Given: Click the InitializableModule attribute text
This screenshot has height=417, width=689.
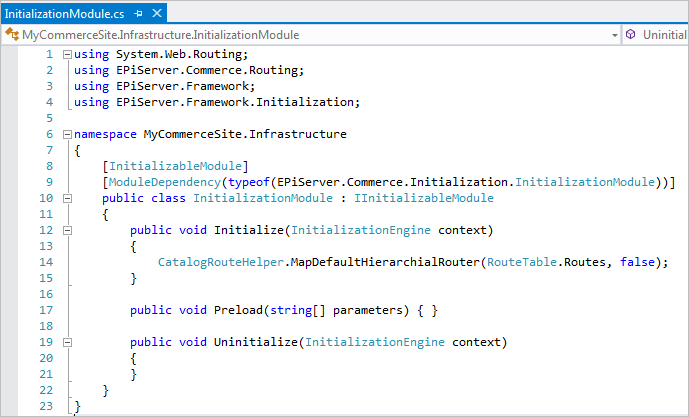Looking at the screenshot, I should [x=175, y=166].
